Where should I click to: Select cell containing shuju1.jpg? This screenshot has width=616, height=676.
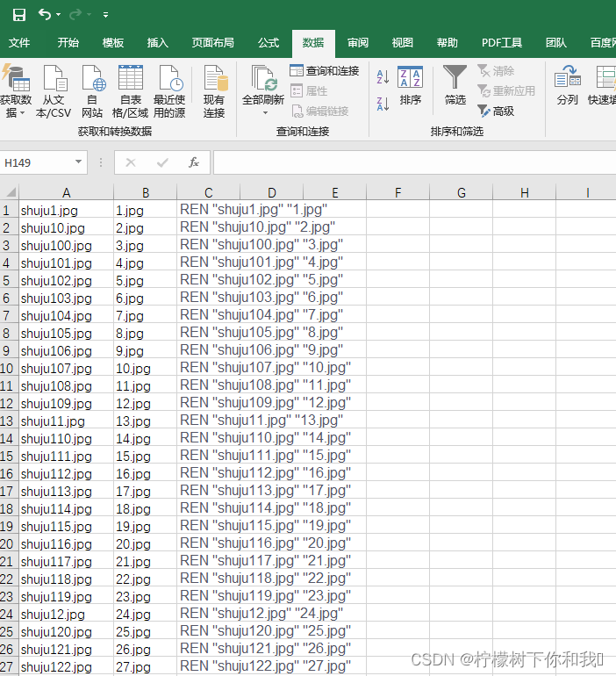[67, 211]
